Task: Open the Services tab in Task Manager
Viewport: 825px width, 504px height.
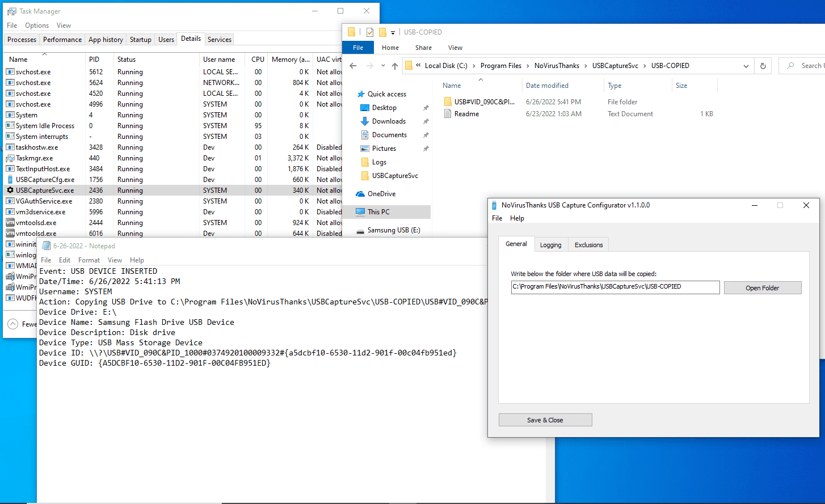Action: click(220, 40)
